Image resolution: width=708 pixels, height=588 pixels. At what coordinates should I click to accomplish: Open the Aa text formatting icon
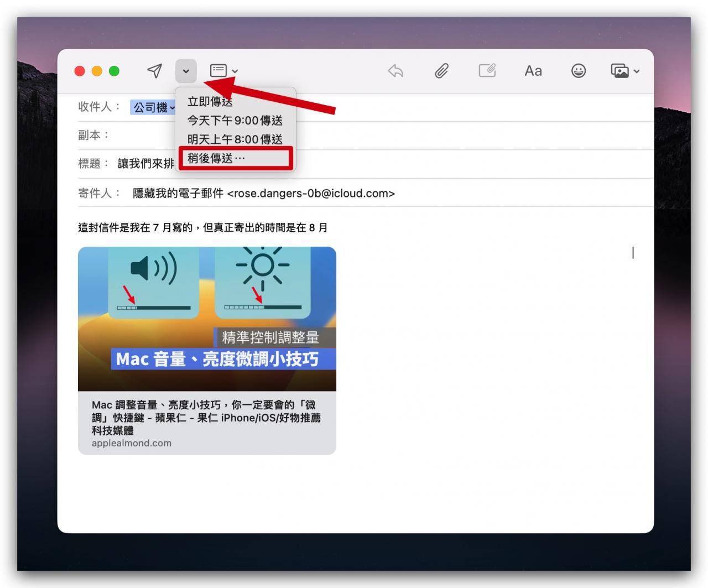click(x=533, y=71)
